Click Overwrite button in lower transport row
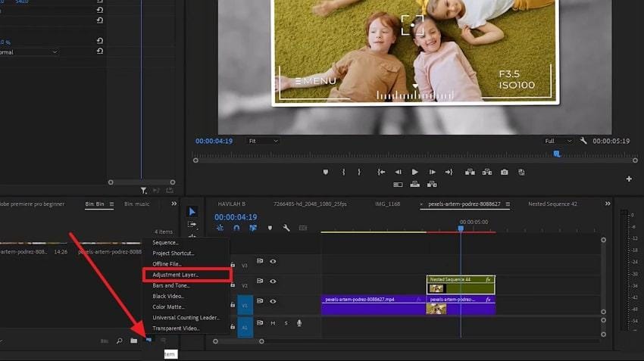The width and height of the screenshot is (644, 361). click(x=432, y=185)
